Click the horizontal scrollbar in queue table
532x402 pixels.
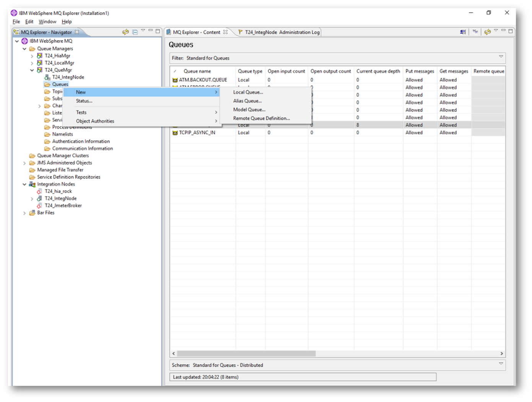pos(246,353)
